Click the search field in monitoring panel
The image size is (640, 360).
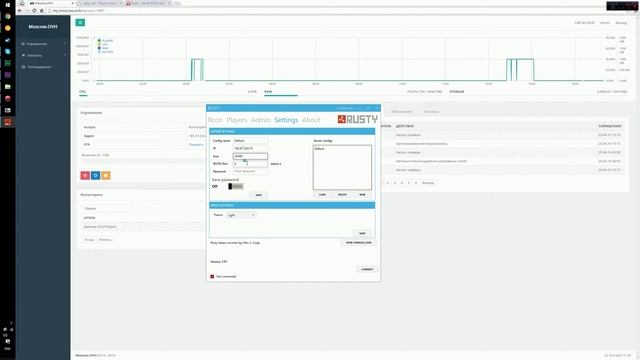point(107,209)
